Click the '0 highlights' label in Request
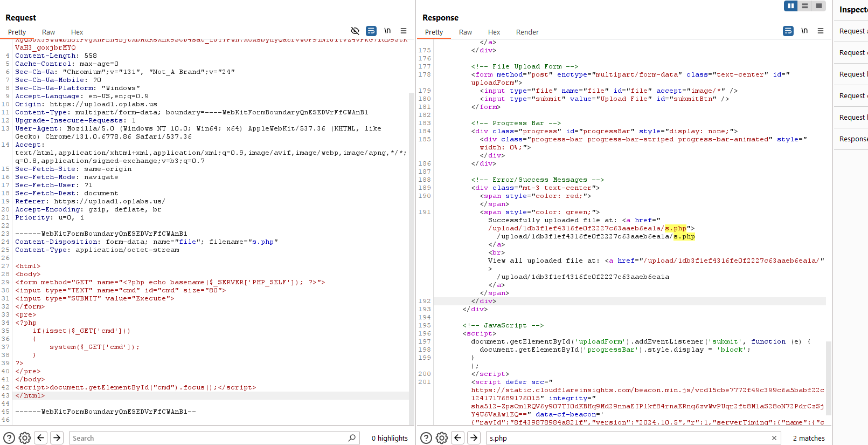The image size is (868, 445). (390, 438)
